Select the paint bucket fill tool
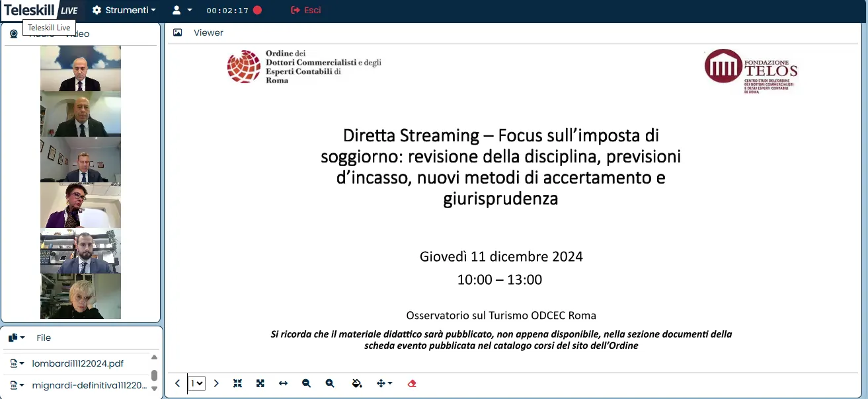Image resolution: width=868 pixels, height=399 pixels. point(357,383)
